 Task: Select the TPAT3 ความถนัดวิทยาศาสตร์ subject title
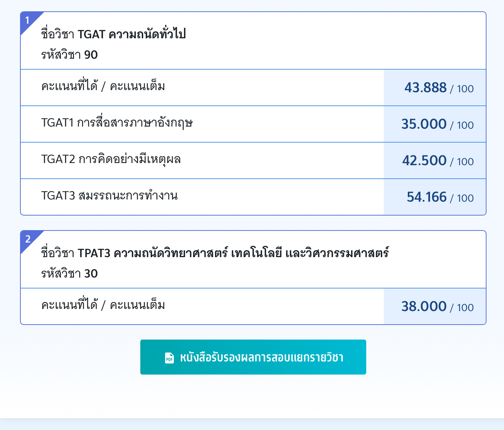(215, 253)
